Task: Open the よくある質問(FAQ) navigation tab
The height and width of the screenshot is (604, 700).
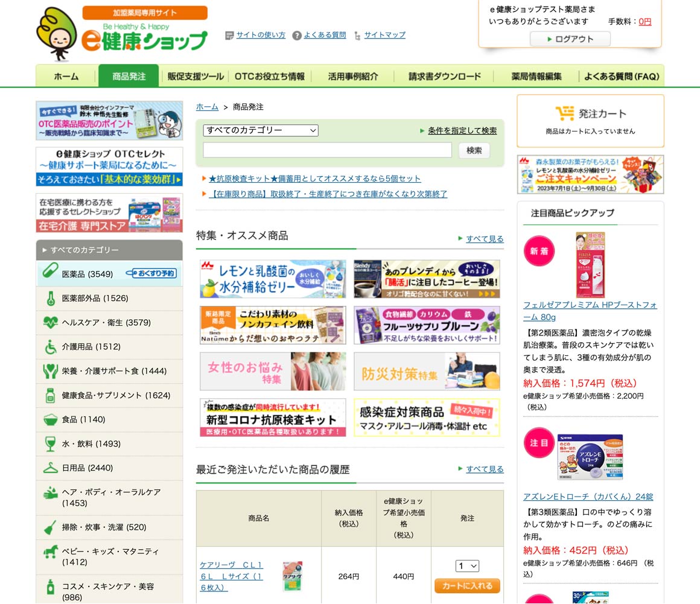Action: coord(622,77)
